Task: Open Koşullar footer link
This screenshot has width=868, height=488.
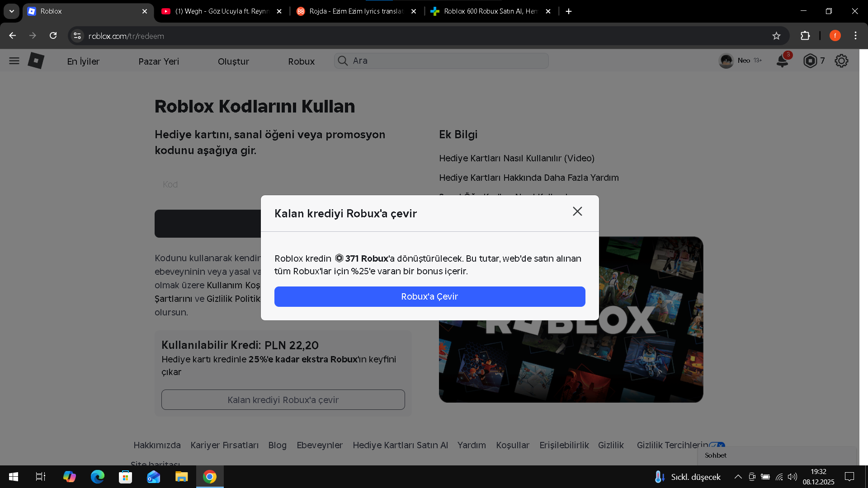Action: [513, 445]
